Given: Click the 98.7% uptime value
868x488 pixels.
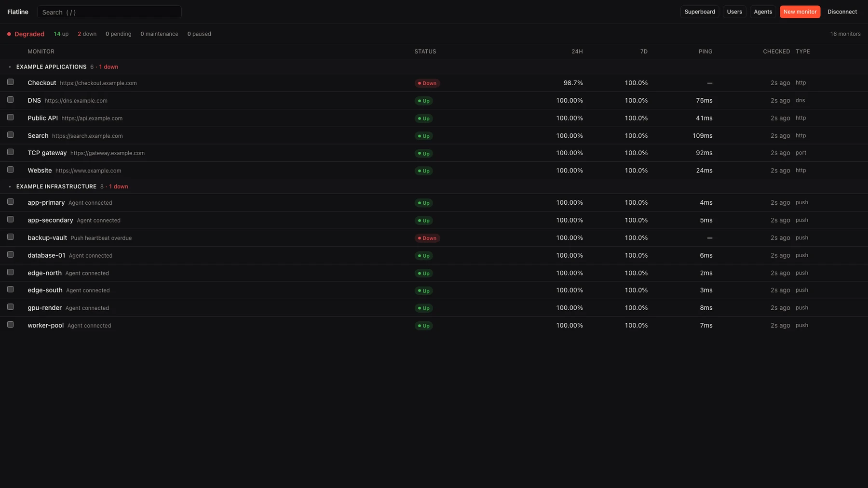Looking at the screenshot, I should (573, 83).
